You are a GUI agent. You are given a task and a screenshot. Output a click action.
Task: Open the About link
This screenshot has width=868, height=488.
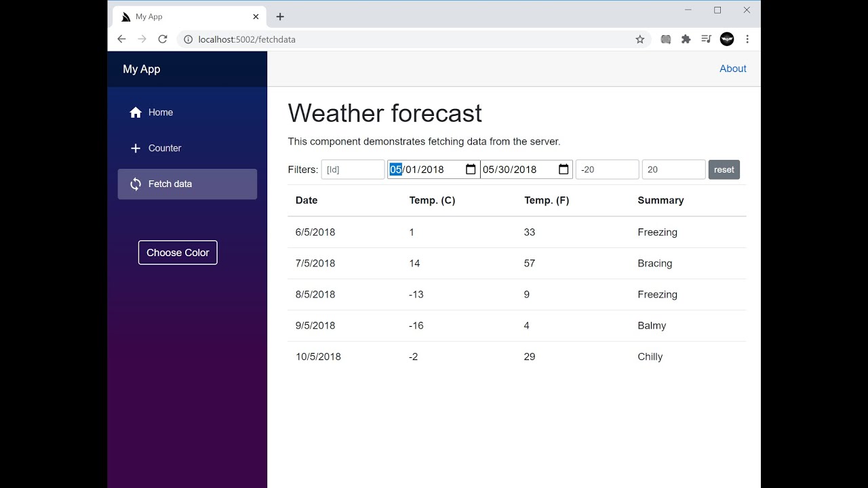(733, 68)
